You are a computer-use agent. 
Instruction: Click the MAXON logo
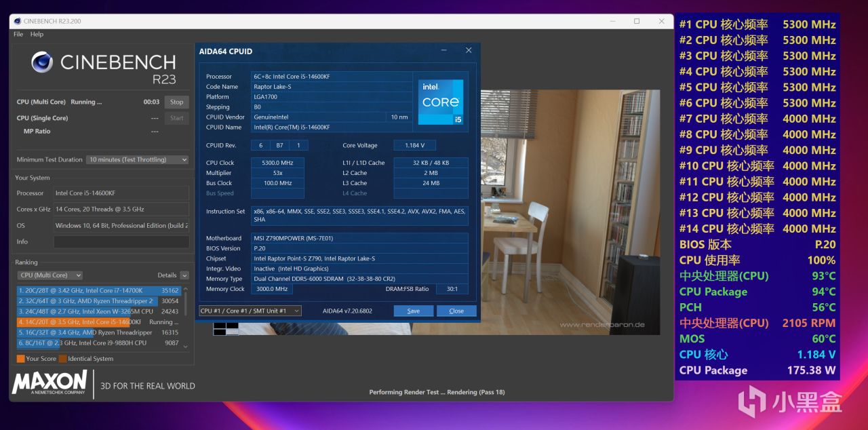click(49, 383)
